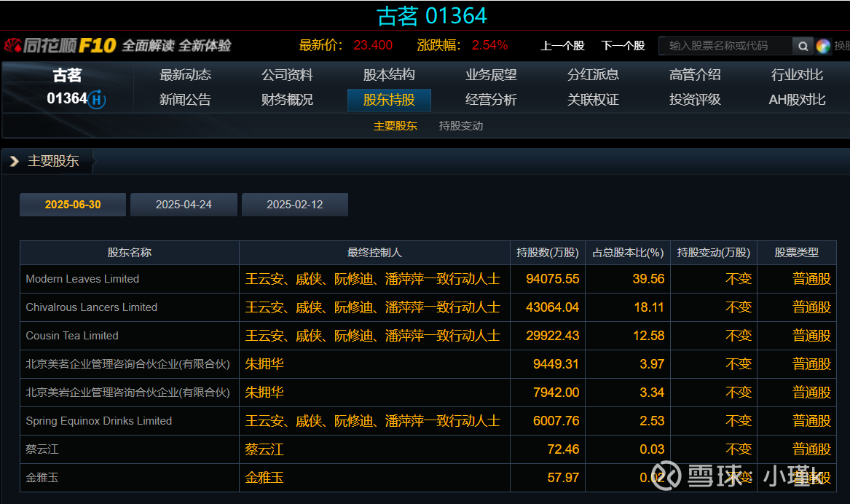Open the AH股对比 menu

click(x=797, y=100)
